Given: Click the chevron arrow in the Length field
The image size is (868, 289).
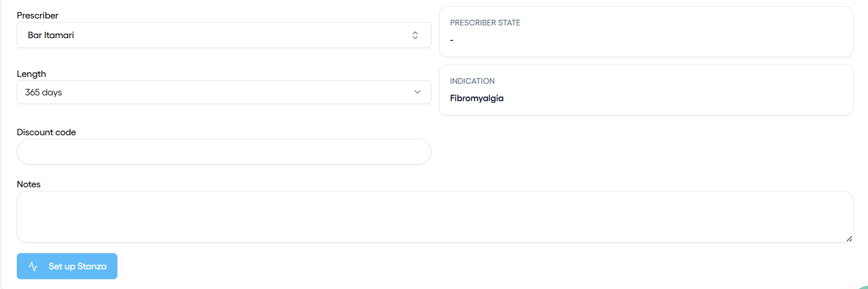Looking at the screenshot, I should click(418, 92).
